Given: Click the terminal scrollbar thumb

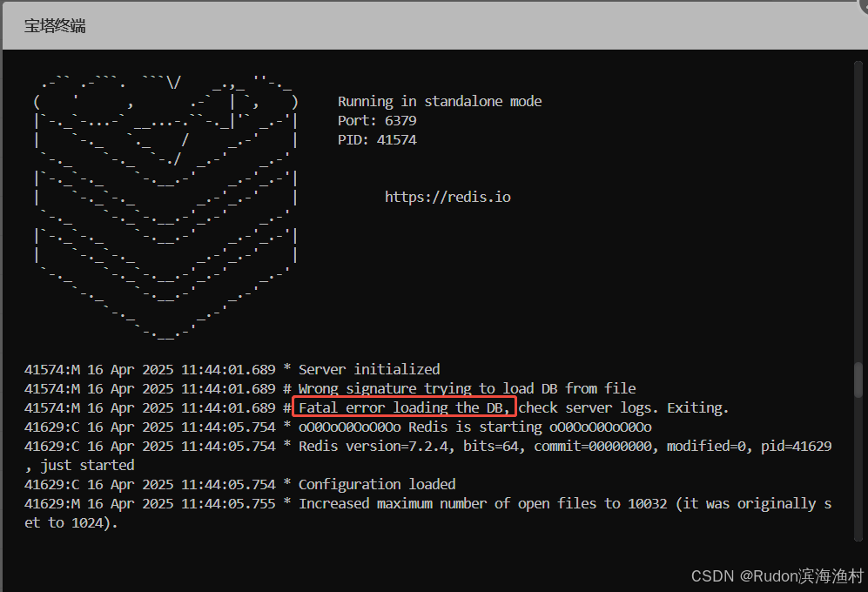Looking at the screenshot, I should (x=858, y=380).
